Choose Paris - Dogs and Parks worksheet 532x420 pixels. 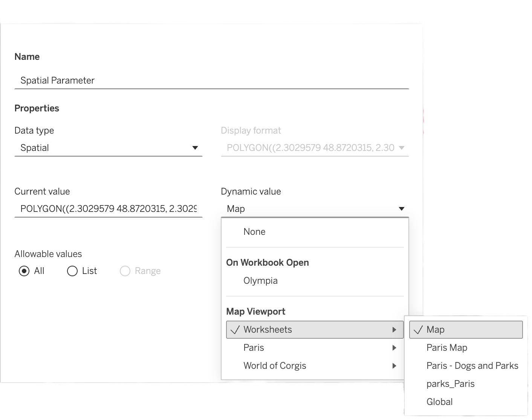click(x=472, y=366)
